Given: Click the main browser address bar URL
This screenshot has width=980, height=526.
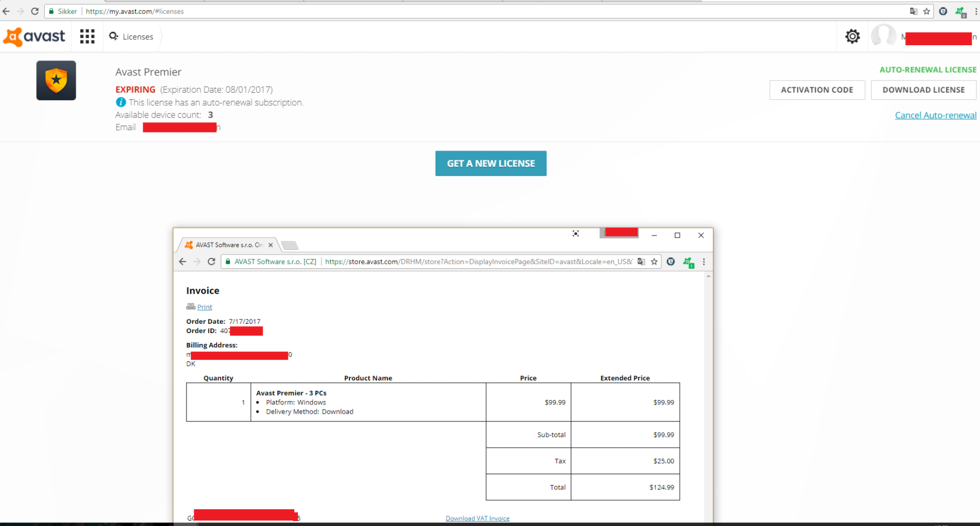Looking at the screenshot, I should [135, 11].
